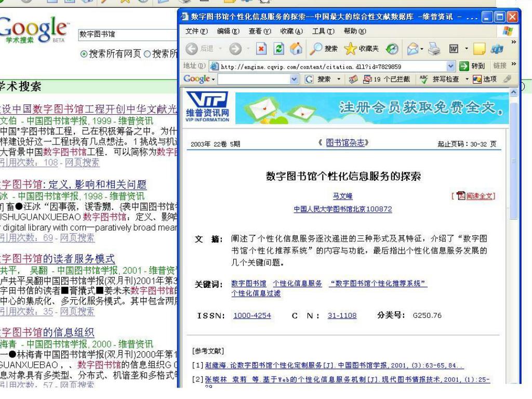Screen dimensions: 532x399
Task: Click the IE page icon in address bar
Action: (x=214, y=66)
